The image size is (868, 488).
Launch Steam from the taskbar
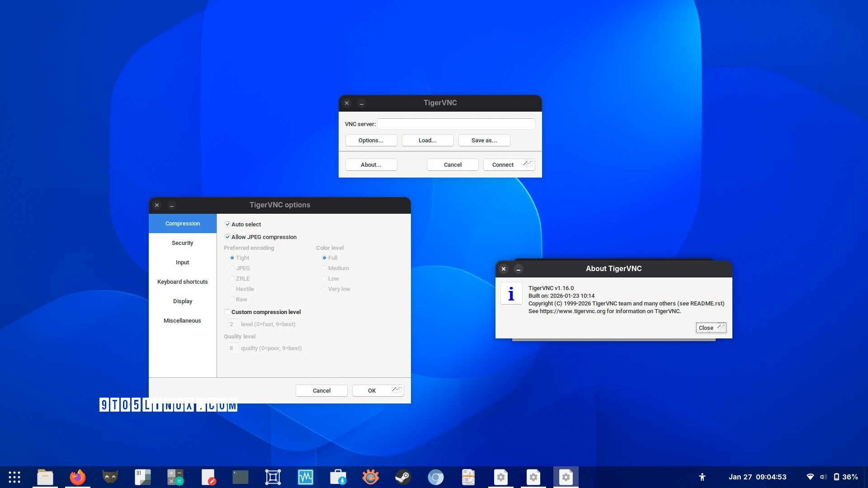[403, 477]
